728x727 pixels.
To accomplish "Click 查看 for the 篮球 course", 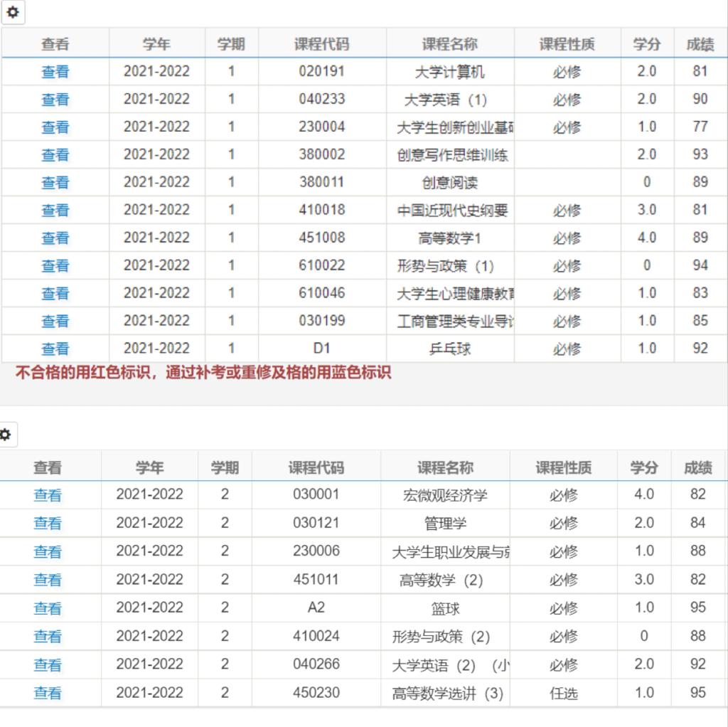I will click(x=48, y=607).
